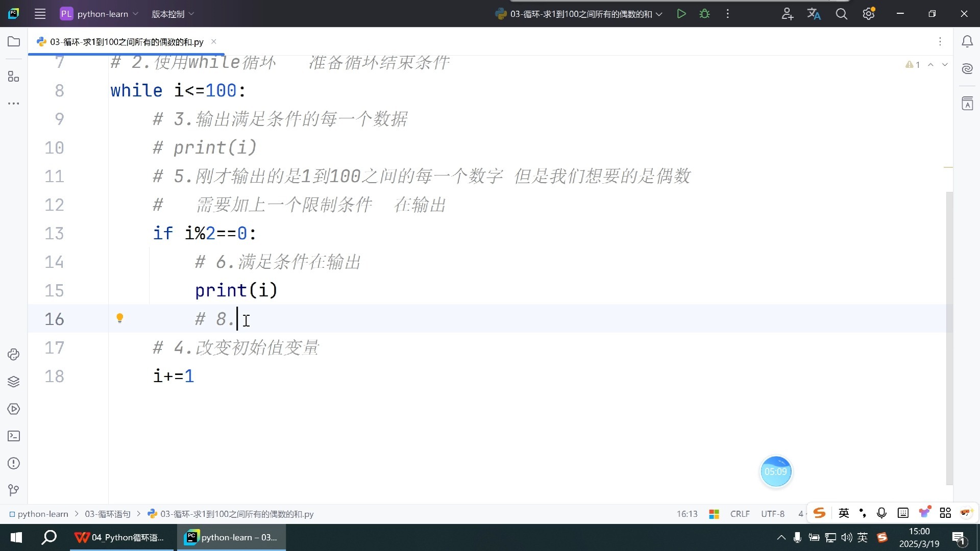Open the run configuration dropdown chevron

[x=659, y=14]
